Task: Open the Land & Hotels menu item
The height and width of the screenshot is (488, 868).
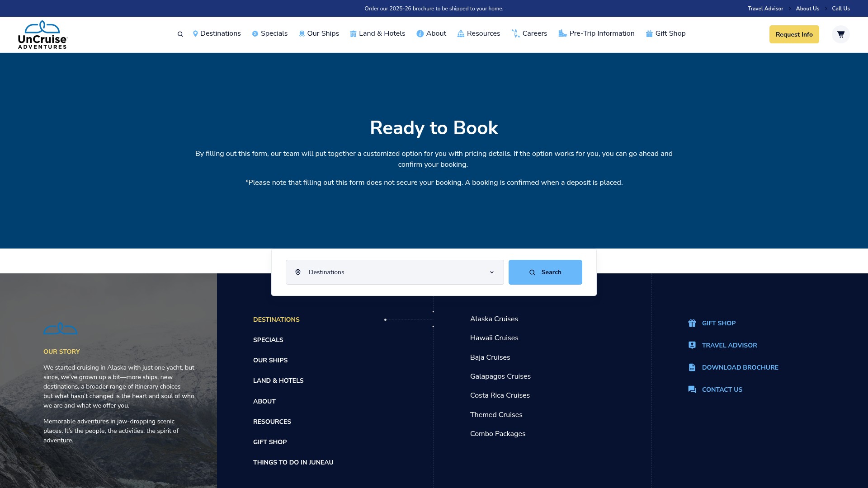Action: pos(382,33)
